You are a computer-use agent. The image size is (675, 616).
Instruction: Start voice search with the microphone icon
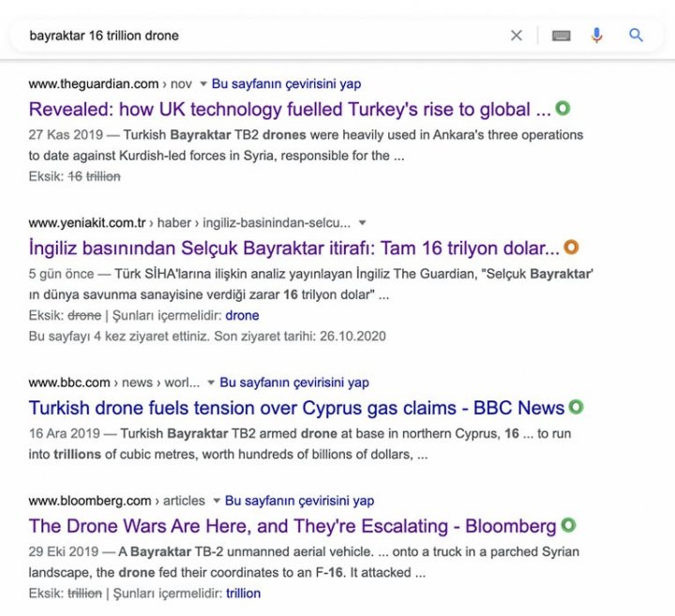[x=596, y=36]
